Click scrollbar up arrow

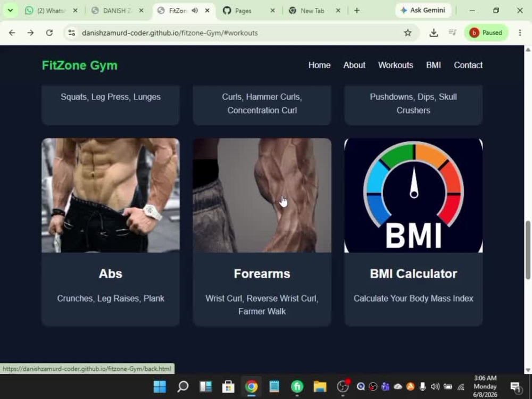(528, 49)
